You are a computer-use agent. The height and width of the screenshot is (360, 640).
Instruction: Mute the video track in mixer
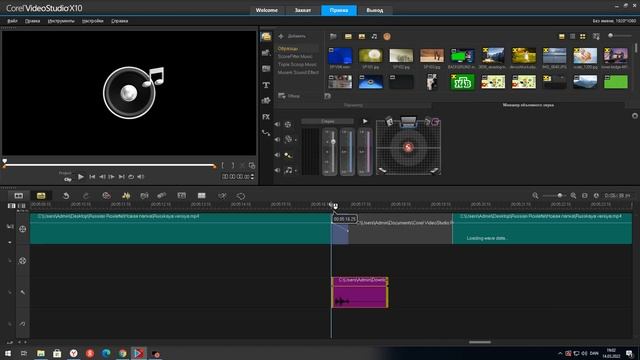pos(277,124)
